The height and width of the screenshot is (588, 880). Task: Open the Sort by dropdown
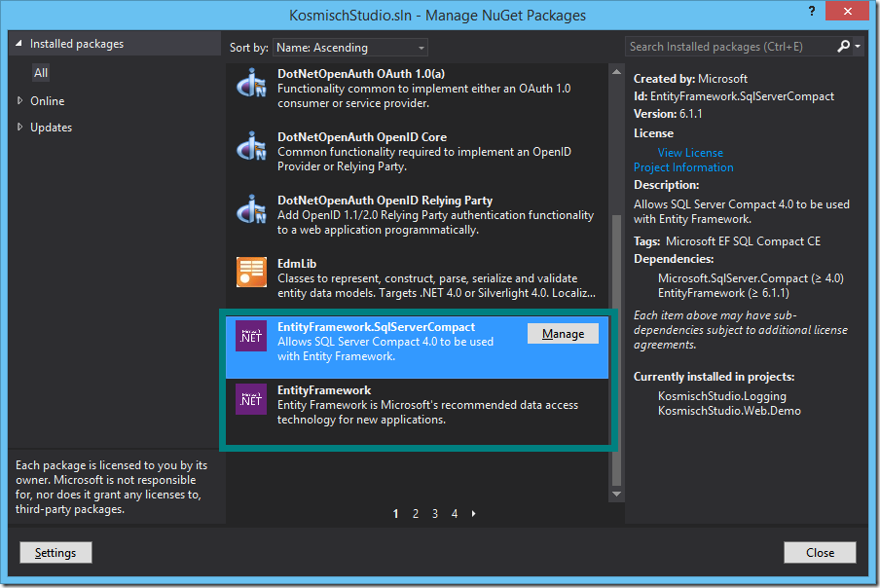coord(349,47)
